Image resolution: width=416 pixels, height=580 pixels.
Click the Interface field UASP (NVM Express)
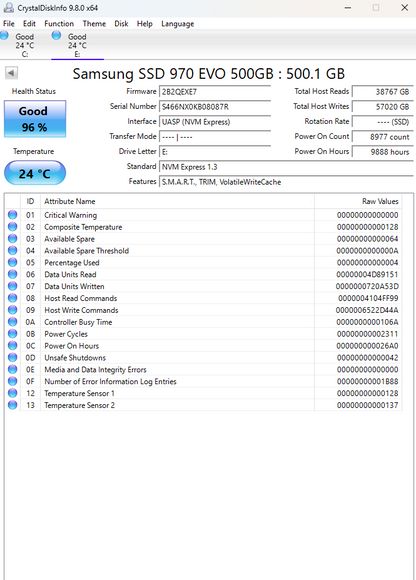coord(215,122)
